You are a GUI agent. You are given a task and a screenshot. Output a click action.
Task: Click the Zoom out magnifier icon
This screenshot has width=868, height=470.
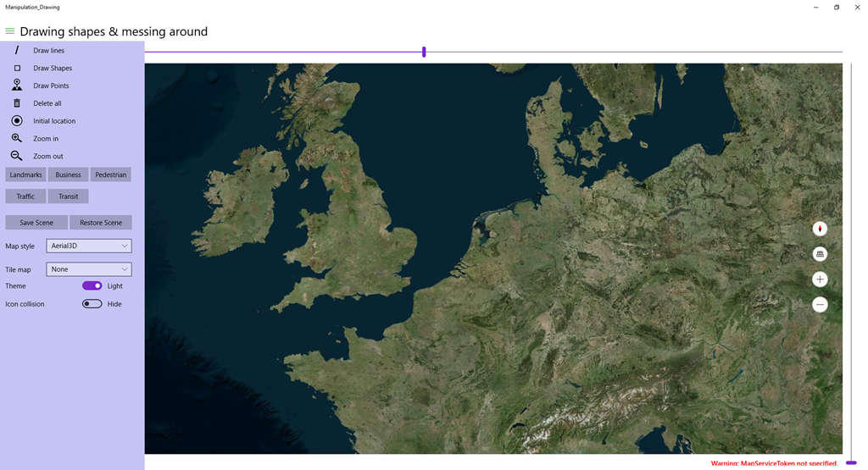pos(17,156)
